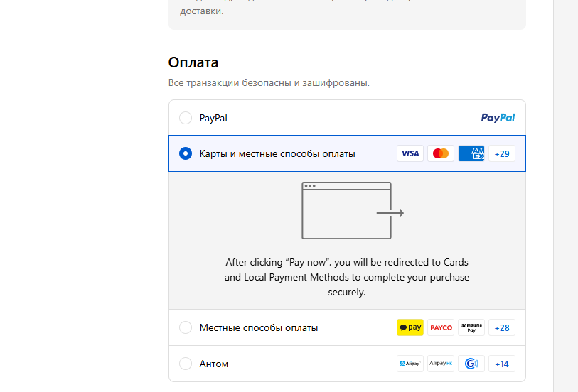Screen dimensions: 578x392
Task: Expand the +28 more local methods badge
Action: [502, 327]
